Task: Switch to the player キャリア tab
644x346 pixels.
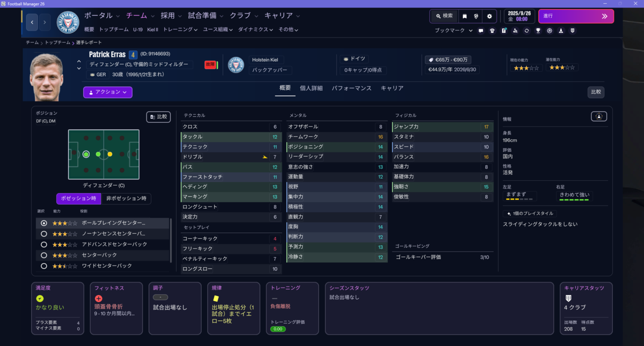Action: (x=392, y=88)
